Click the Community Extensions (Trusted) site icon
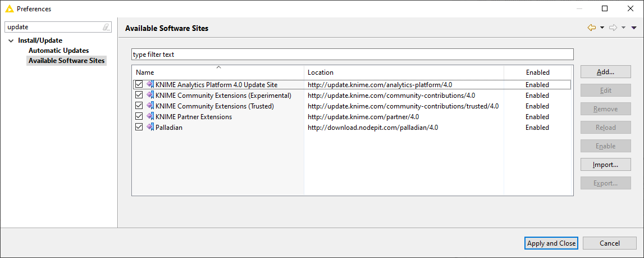 coord(150,106)
